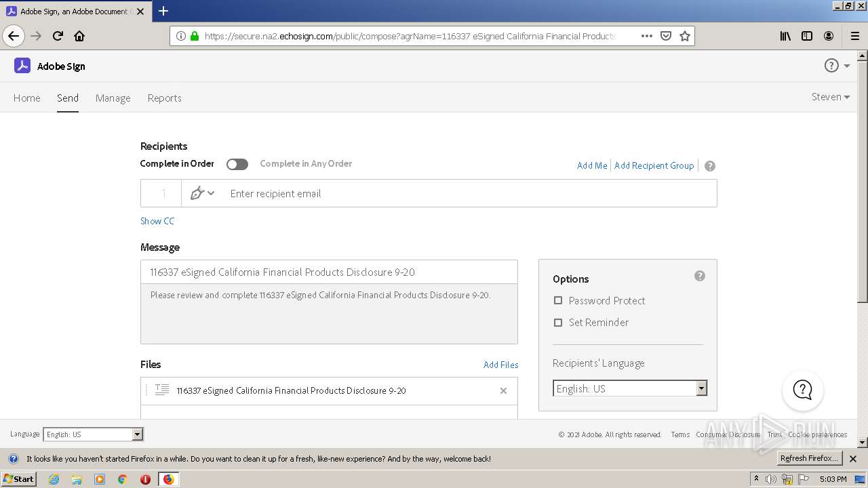The width and height of the screenshot is (868, 488).
Task: Open Adobe Sign help question icon
Action: coord(831,65)
